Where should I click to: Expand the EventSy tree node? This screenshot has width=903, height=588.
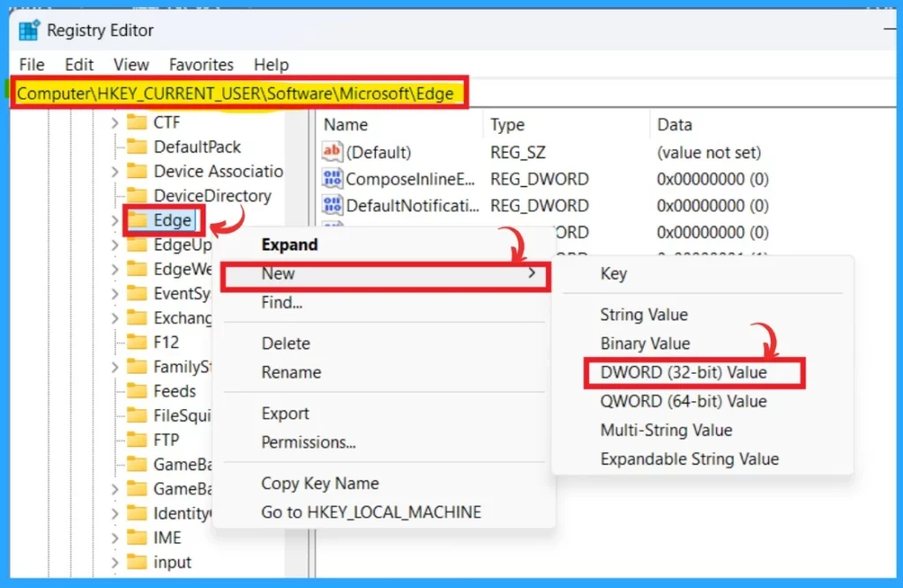[x=115, y=294]
